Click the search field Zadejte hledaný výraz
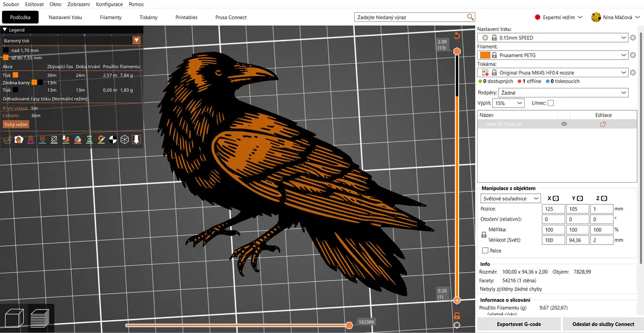Image resolution: width=644 pixels, height=333 pixels. coord(410,17)
